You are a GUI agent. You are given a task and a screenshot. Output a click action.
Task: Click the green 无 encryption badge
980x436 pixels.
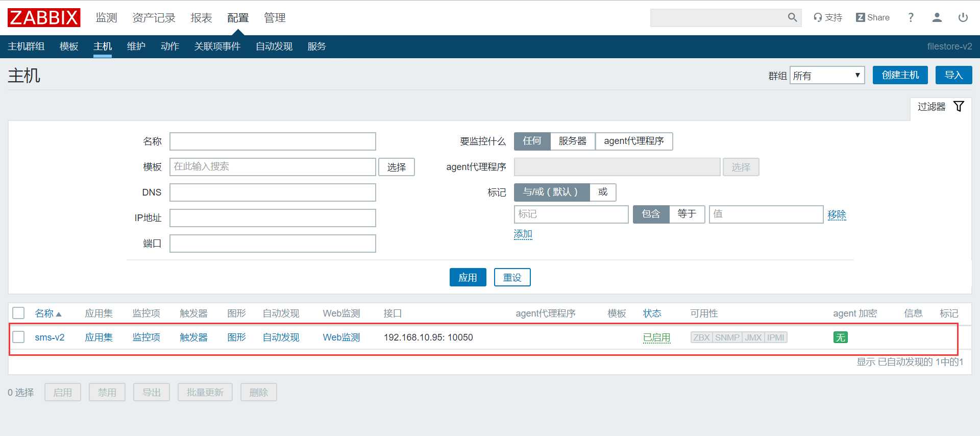pos(840,337)
